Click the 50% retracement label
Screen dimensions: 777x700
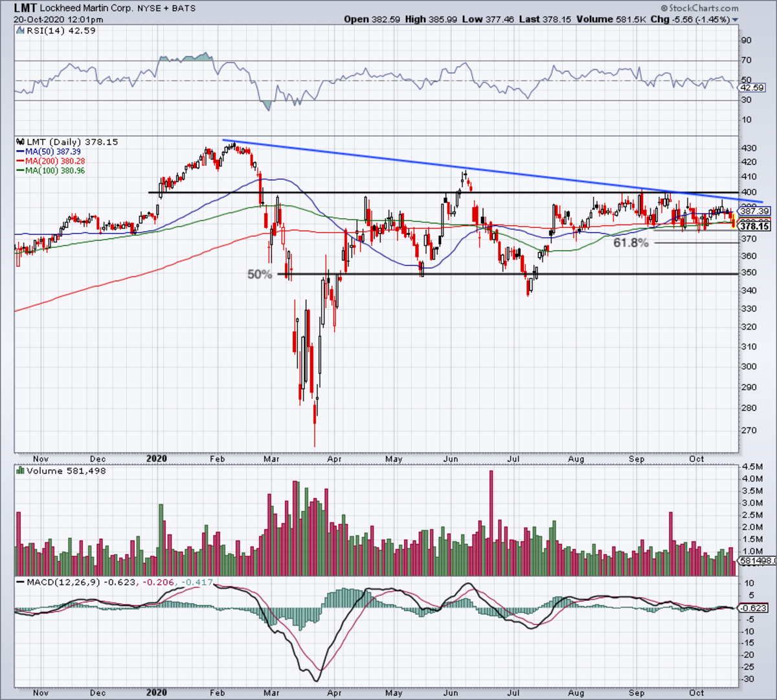(260, 275)
